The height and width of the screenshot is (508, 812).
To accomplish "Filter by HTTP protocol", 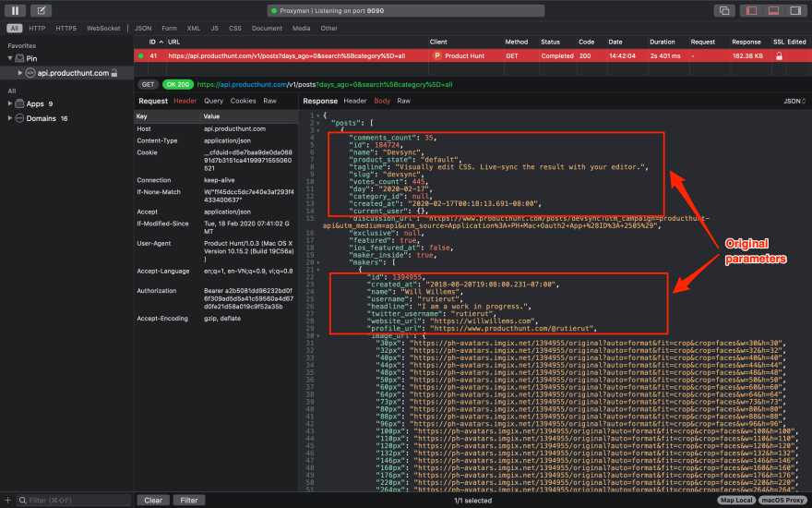I will point(37,29).
